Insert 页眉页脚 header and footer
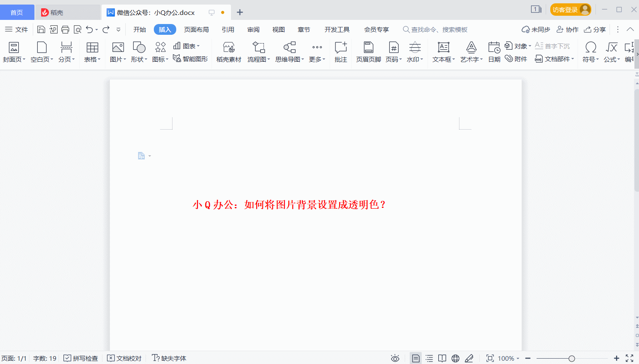Image resolution: width=639 pixels, height=364 pixels. click(x=368, y=52)
